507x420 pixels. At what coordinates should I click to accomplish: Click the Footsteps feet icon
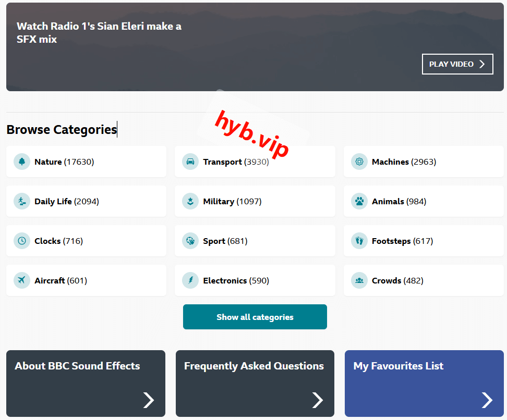pos(359,241)
